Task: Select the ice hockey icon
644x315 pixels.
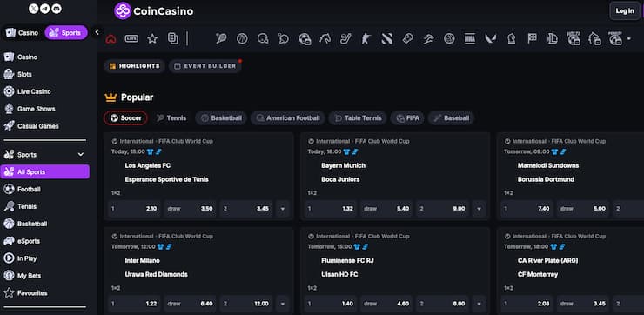Action: point(345,38)
